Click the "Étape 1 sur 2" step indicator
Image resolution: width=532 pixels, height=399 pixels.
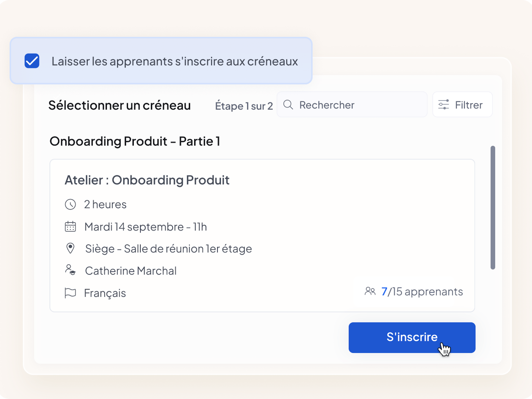[x=244, y=106]
